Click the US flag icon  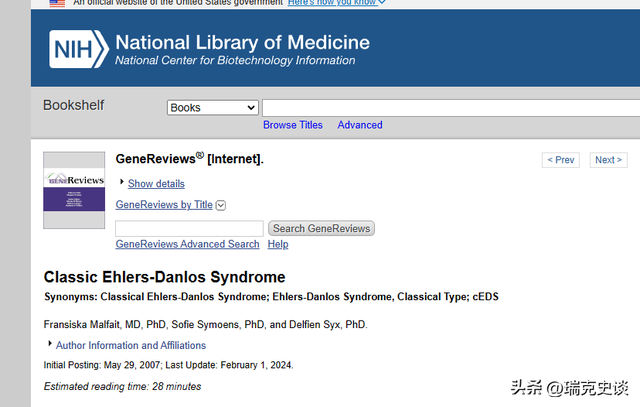pyautogui.click(x=57, y=3)
